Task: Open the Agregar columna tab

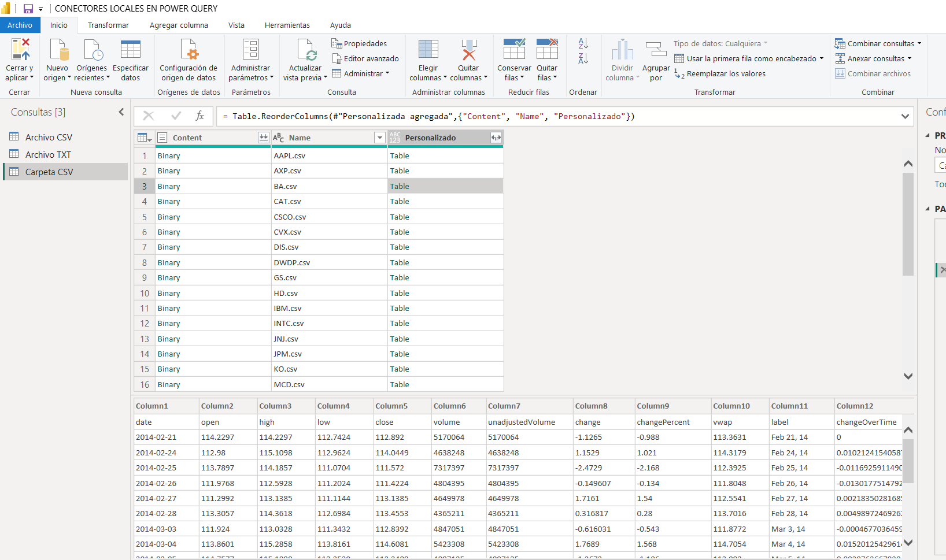Action: (179, 25)
